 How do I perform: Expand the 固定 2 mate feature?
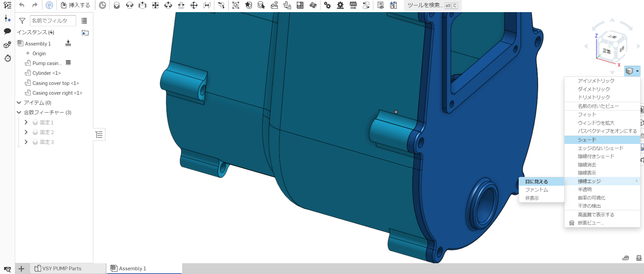pos(26,132)
